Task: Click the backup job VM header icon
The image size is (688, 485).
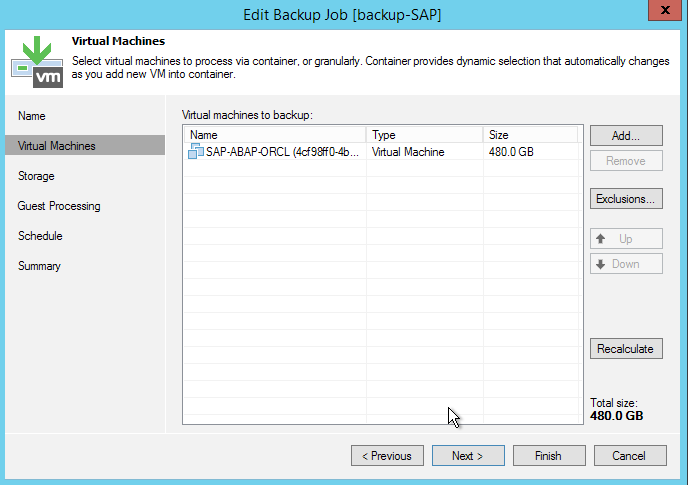Action: click(x=37, y=62)
